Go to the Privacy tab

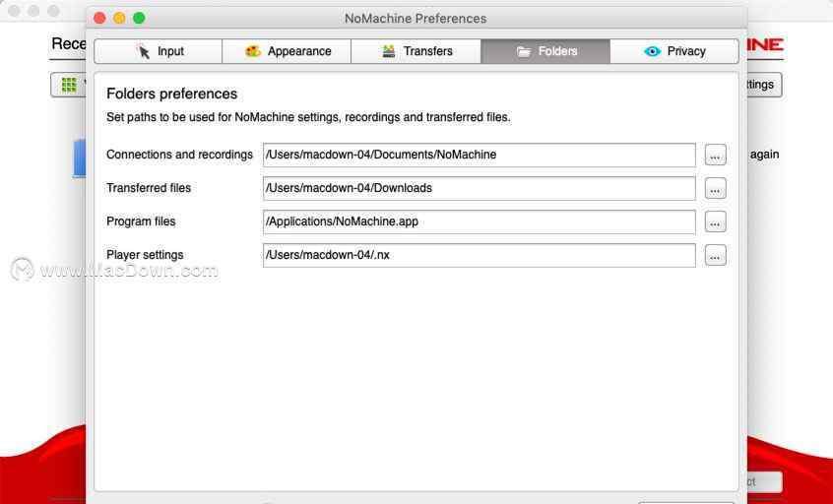[x=674, y=51]
